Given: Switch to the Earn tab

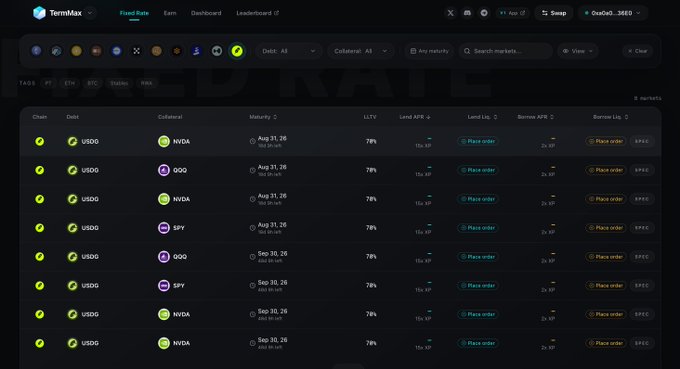Looking at the screenshot, I should [170, 13].
